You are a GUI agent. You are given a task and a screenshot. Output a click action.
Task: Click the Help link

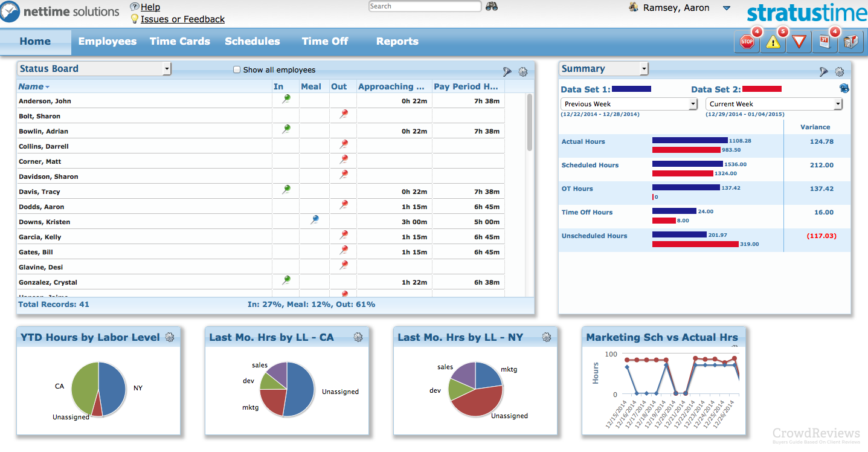click(x=150, y=7)
